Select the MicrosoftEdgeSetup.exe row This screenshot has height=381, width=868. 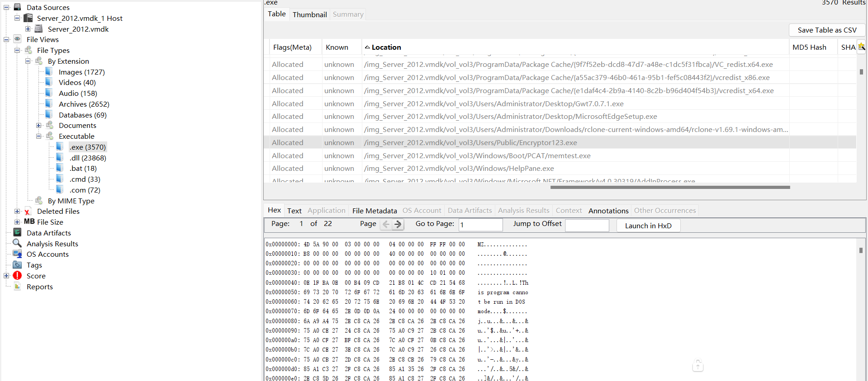pyautogui.click(x=560, y=116)
